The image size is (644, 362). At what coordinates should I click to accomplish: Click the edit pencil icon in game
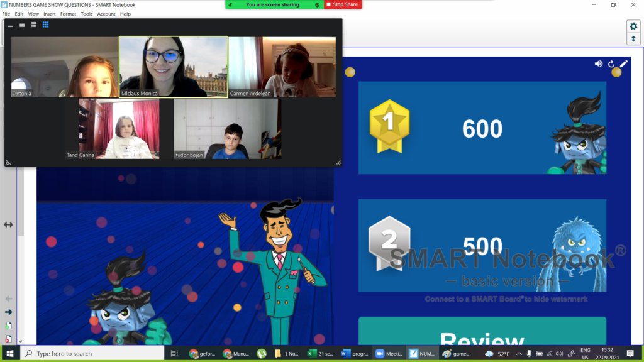[x=624, y=63]
